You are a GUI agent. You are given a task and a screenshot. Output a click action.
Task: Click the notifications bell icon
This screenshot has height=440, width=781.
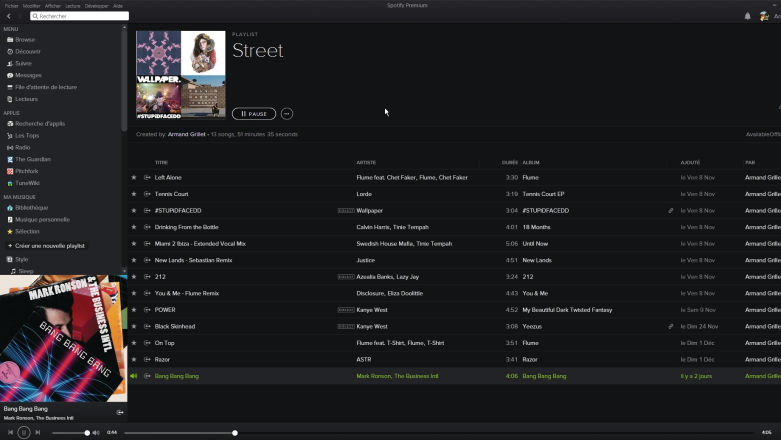pos(748,16)
